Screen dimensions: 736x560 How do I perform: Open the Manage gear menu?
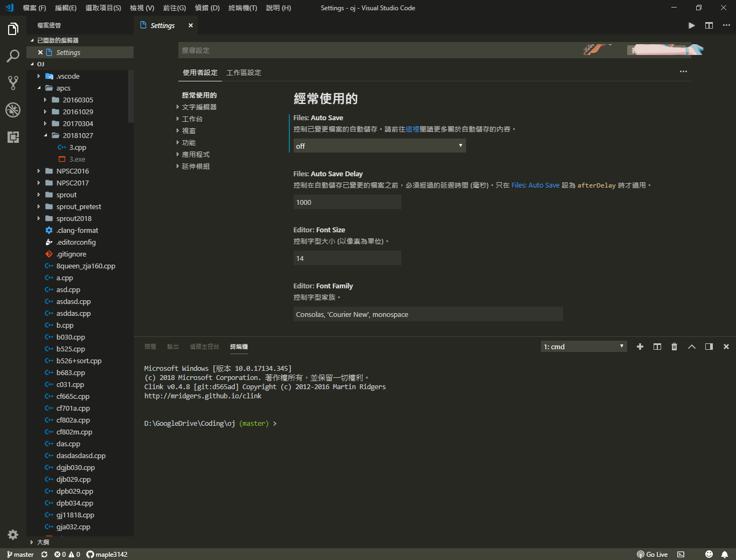point(13,535)
